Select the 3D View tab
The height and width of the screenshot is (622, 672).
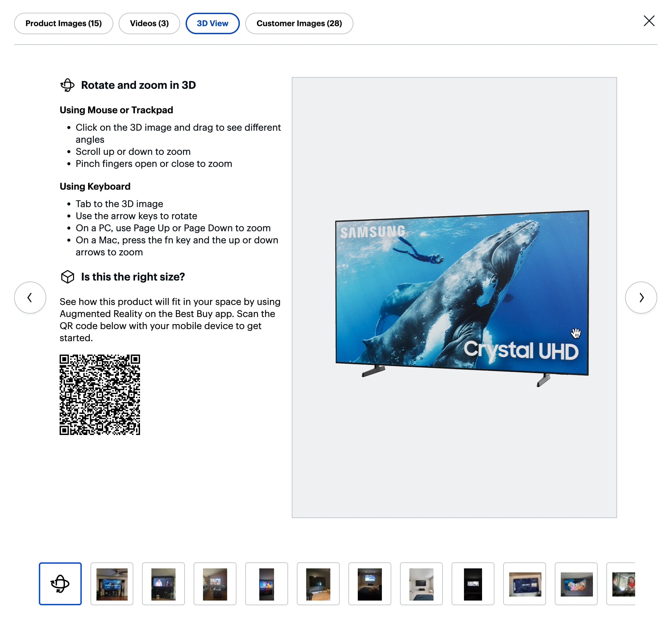pyautogui.click(x=212, y=23)
